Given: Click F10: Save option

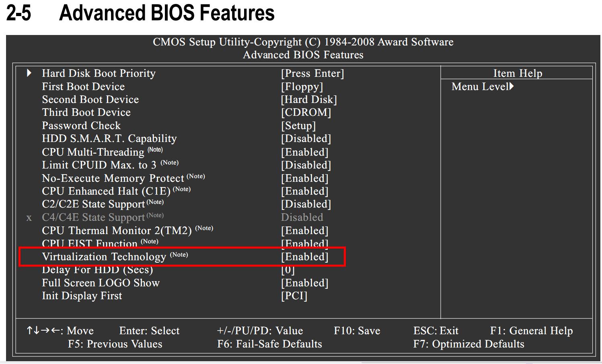Looking at the screenshot, I should point(357,330).
